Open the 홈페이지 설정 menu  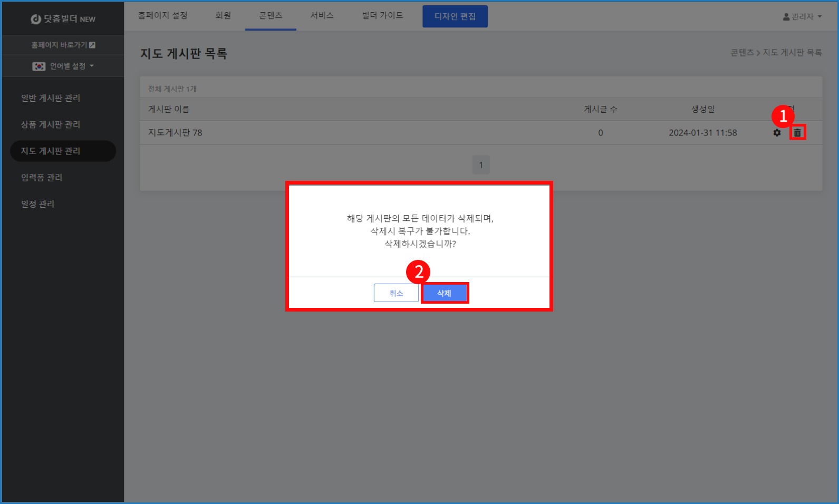pos(162,16)
